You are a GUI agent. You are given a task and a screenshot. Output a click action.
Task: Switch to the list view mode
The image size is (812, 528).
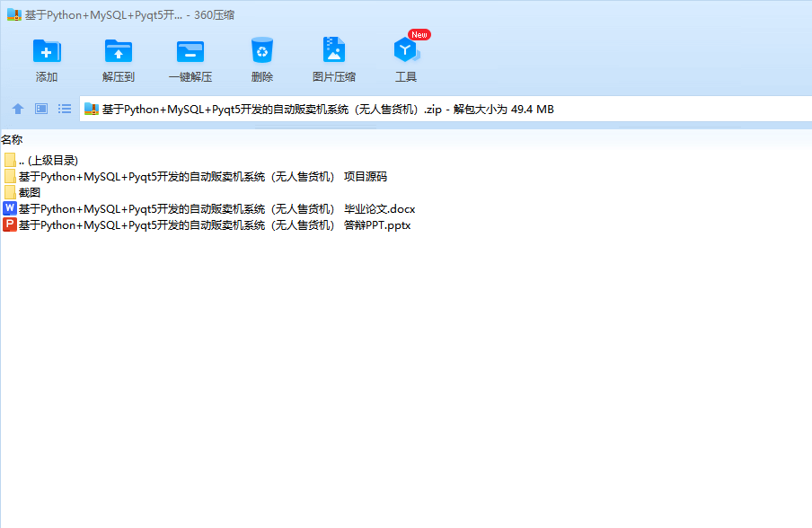coord(65,109)
